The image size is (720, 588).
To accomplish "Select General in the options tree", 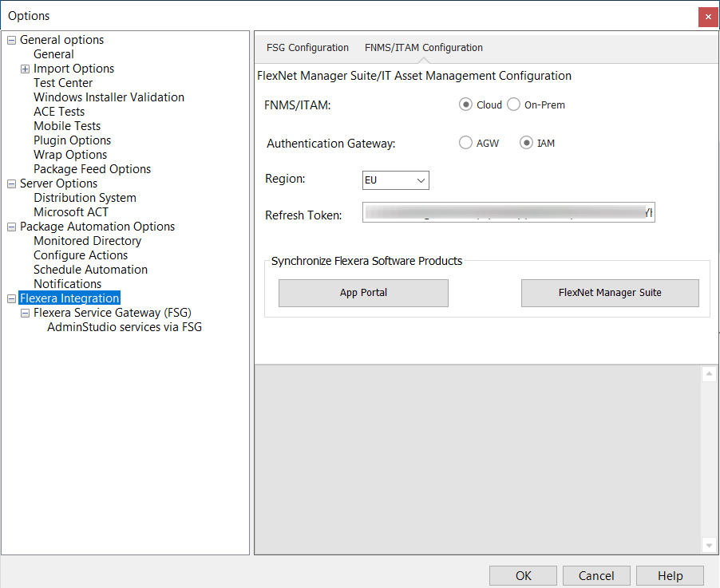I will pyautogui.click(x=53, y=54).
